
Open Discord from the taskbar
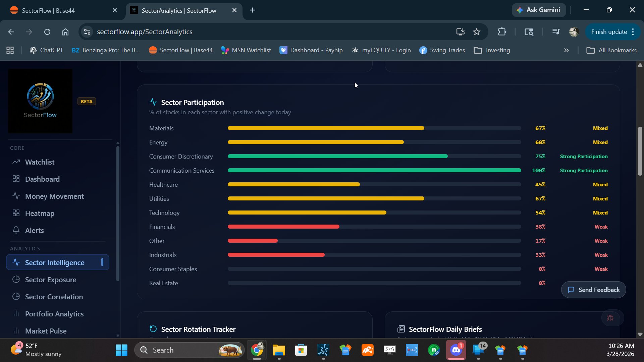point(456,350)
